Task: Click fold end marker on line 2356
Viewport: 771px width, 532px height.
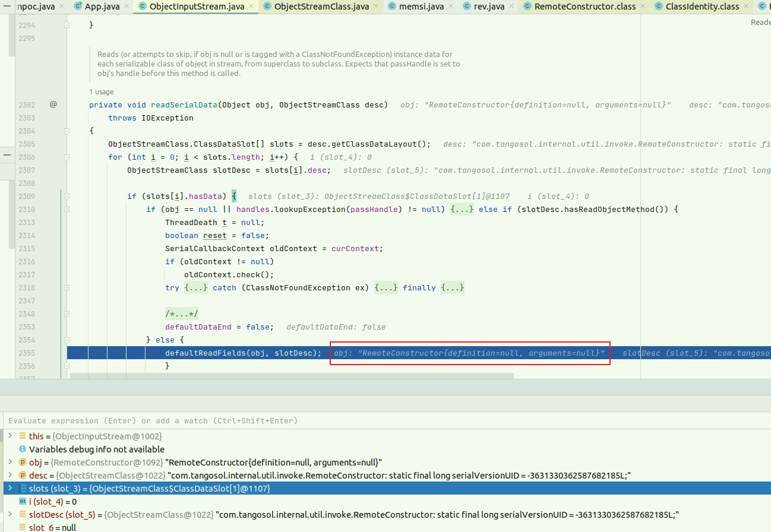Action: (x=67, y=366)
